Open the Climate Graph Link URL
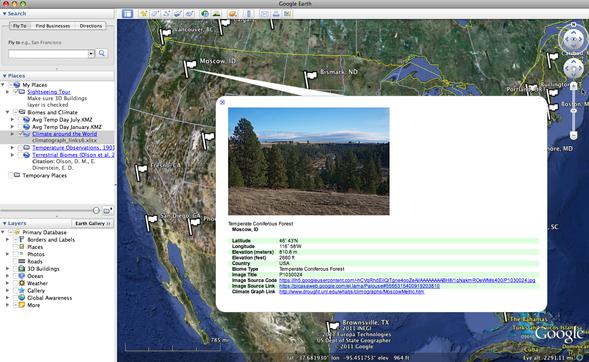This screenshot has height=362, width=589. 352,291
